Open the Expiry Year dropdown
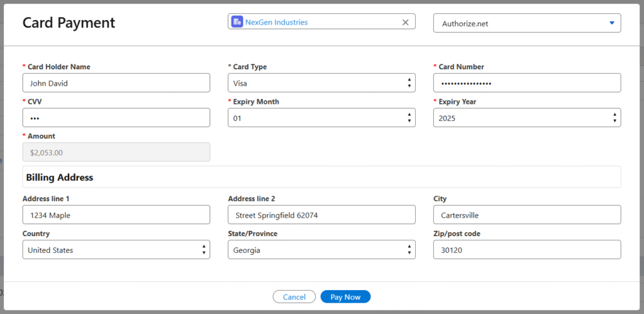This screenshot has height=314, width=644. point(526,118)
